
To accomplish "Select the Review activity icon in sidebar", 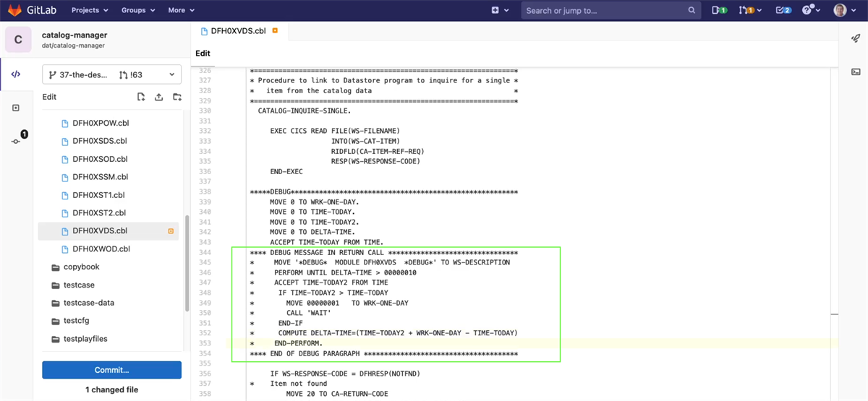I will coord(16,108).
